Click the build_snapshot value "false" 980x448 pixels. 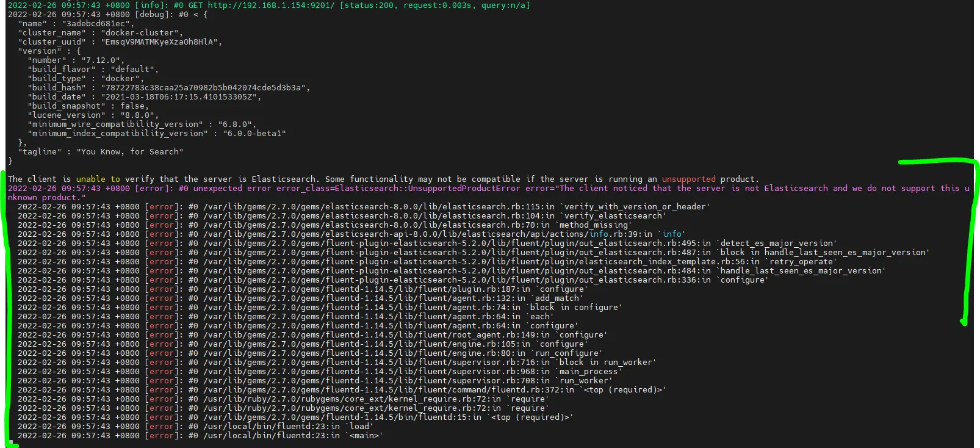132,106
